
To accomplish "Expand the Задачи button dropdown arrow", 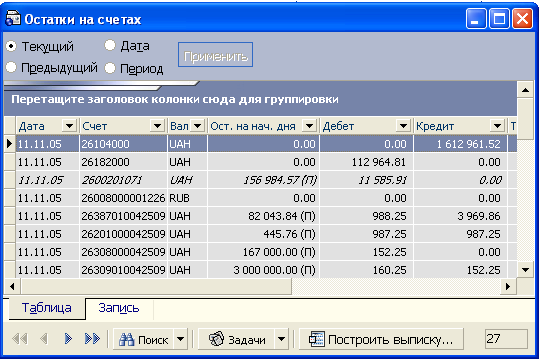I will (x=282, y=339).
